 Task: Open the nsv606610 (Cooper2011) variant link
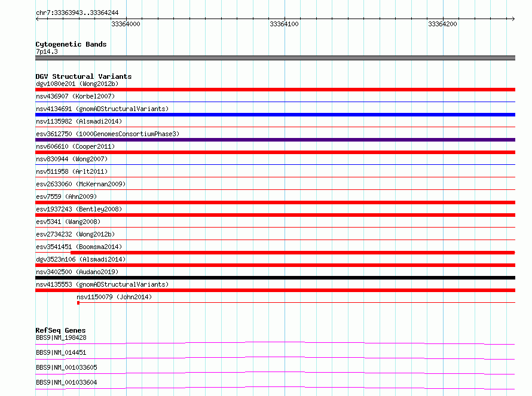75,146
